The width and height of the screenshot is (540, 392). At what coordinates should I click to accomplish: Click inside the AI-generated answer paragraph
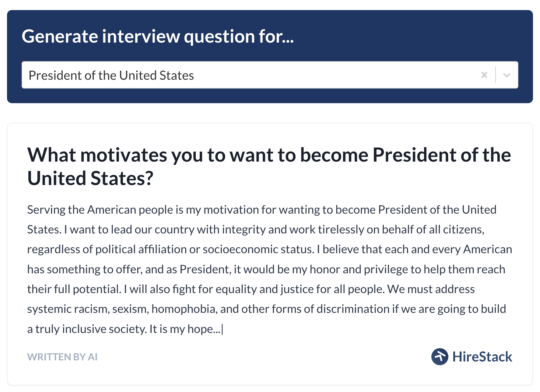coord(268,268)
